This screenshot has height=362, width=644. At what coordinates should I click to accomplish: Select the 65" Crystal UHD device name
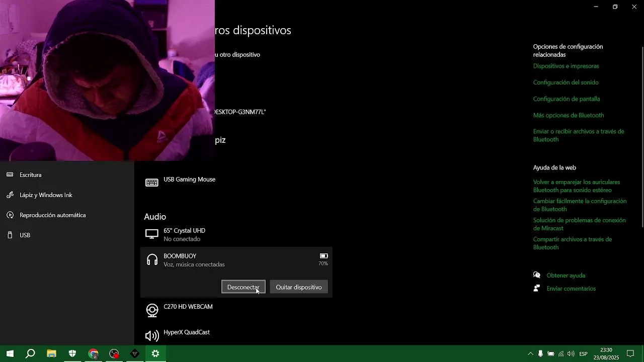(x=184, y=231)
